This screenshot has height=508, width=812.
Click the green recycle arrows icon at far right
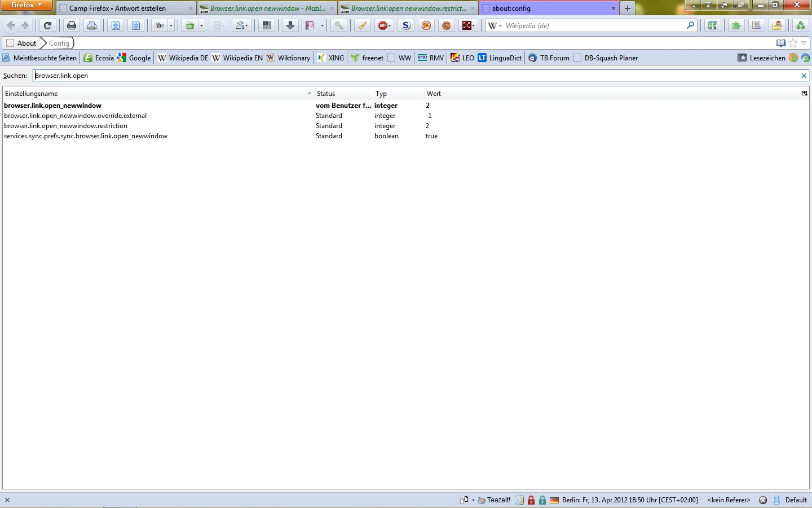pos(800,25)
